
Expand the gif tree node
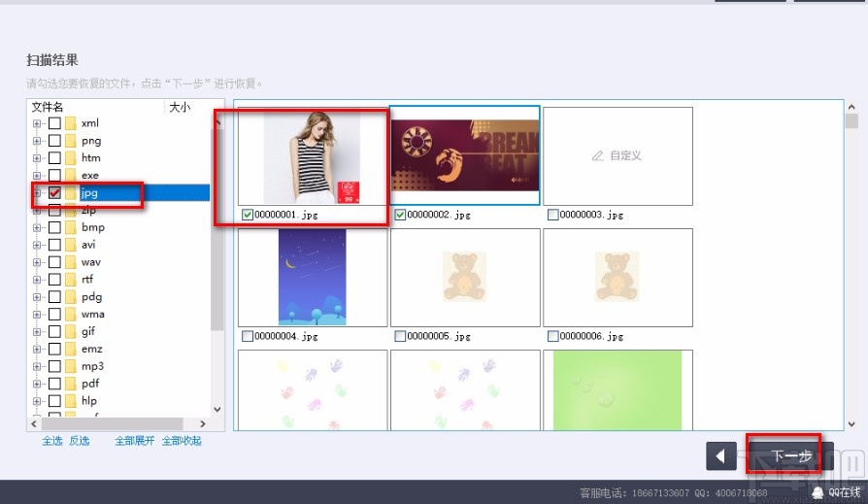click(x=37, y=332)
